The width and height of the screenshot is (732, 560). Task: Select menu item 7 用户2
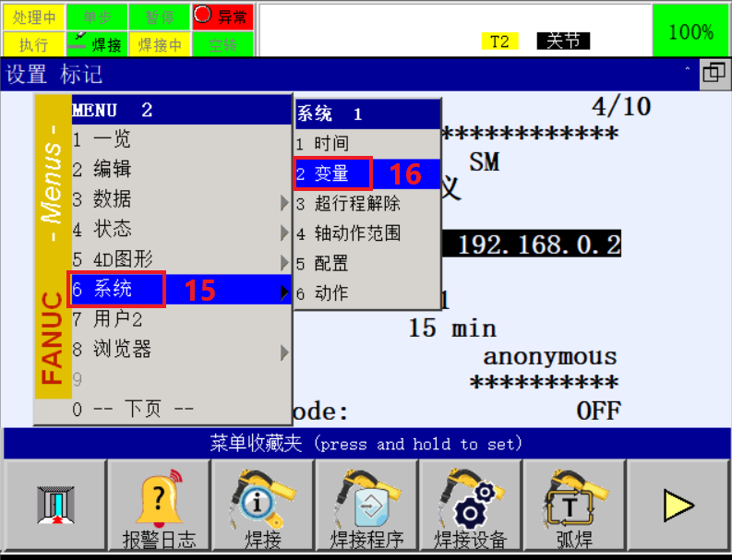pos(181,319)
